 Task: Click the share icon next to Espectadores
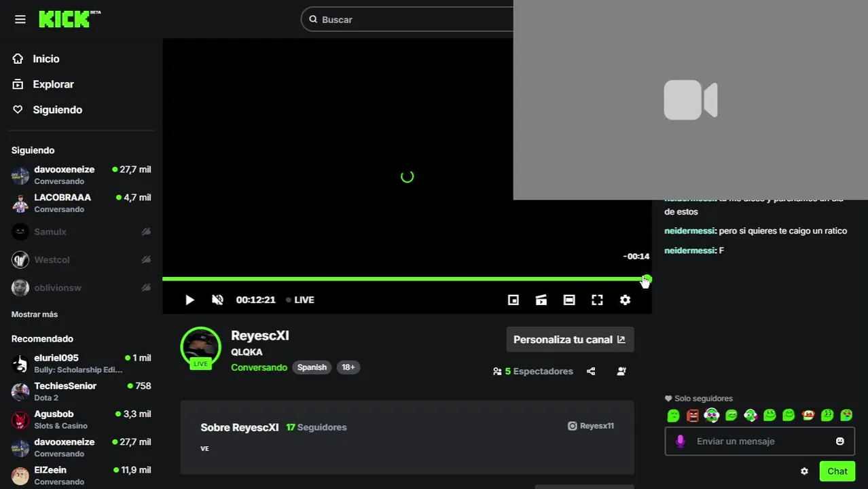coord(591,372)
